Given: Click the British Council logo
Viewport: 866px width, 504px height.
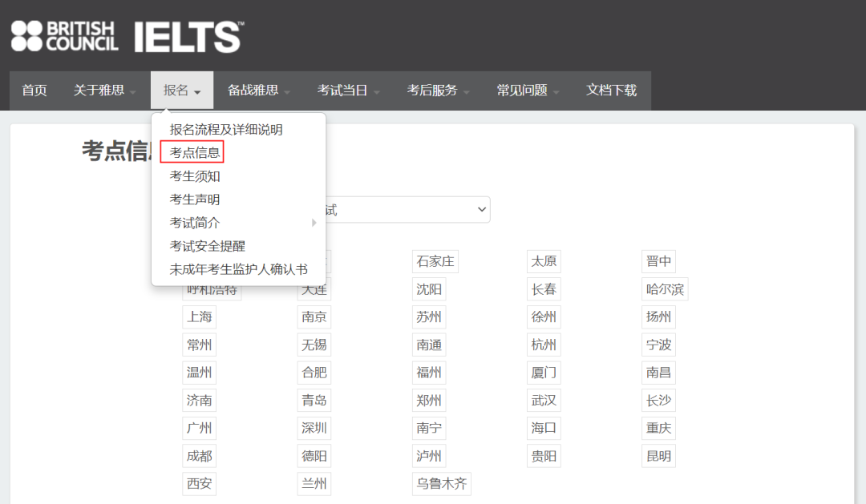Looking at the screenshot, I should coord(65,36).
